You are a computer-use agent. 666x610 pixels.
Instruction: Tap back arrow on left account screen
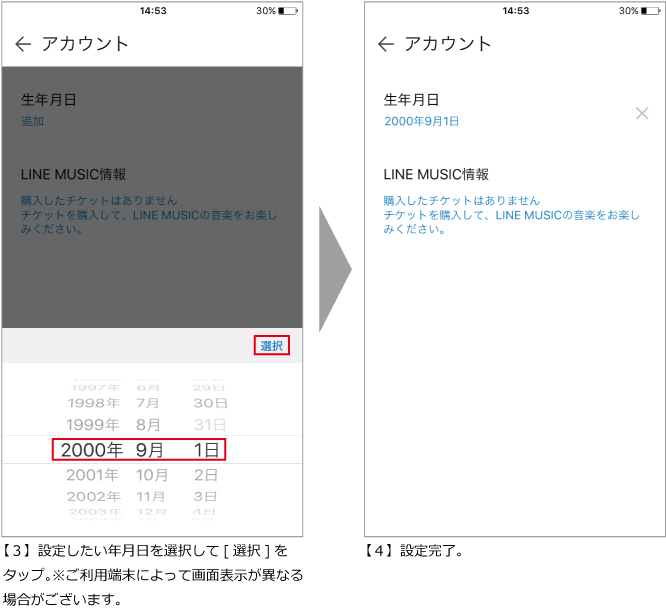(23, 44)
